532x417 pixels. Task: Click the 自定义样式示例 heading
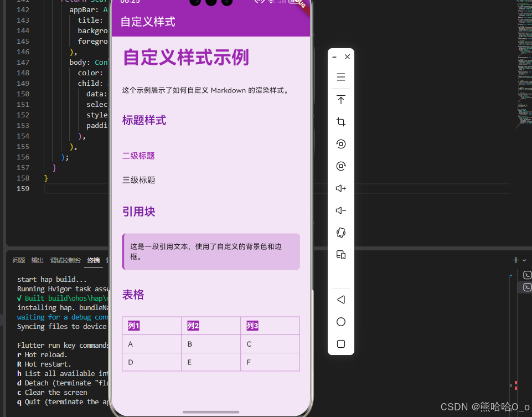[x=186, y=57]
